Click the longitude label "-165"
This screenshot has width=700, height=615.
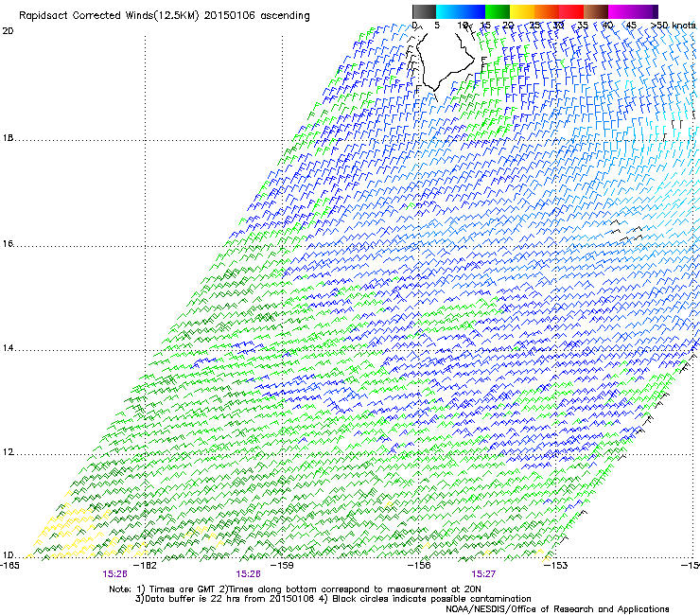click(9, 566)
